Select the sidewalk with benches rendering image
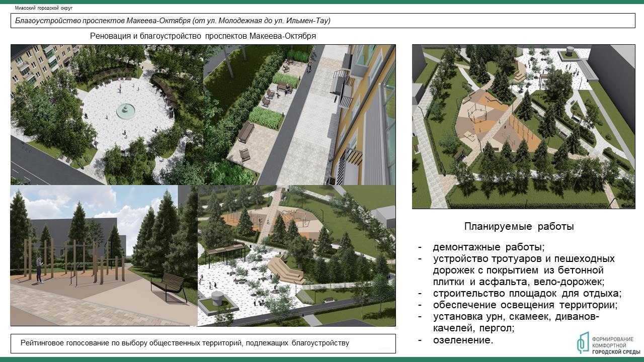Viewport: 644px width, 362px height. (299, 115)
